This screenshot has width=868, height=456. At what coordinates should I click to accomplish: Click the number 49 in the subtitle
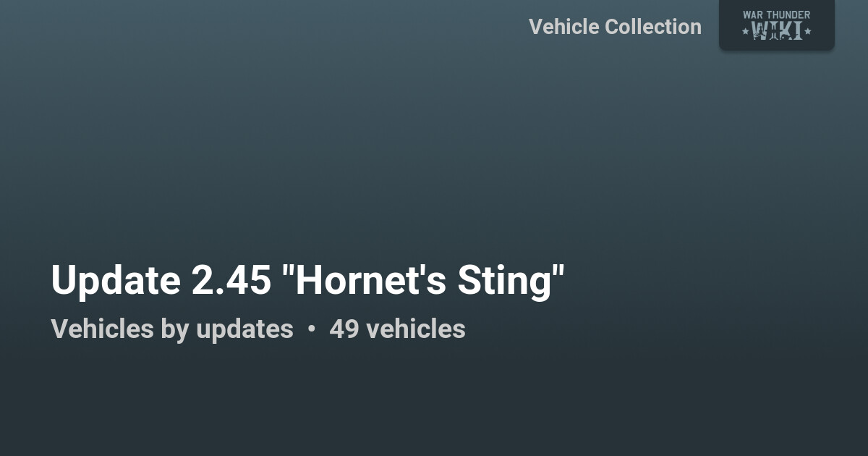(x=344, y=329)
